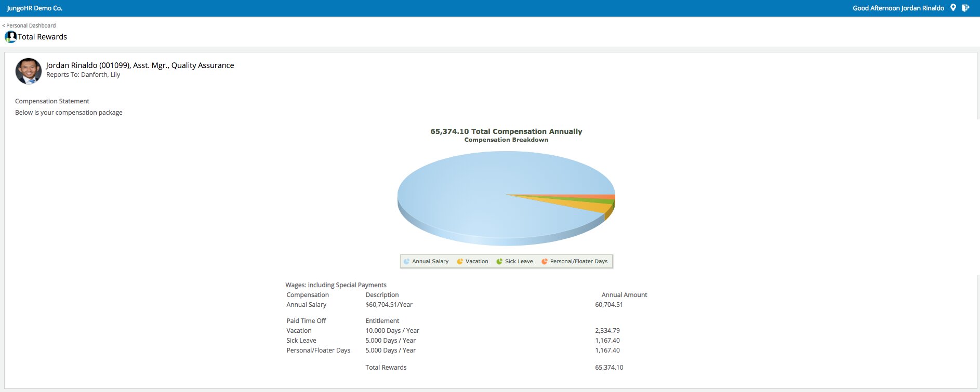The image size is (980, 392).
Task: Click the Vacation row in Paid Time Off
Action: (x=299, y=331)
